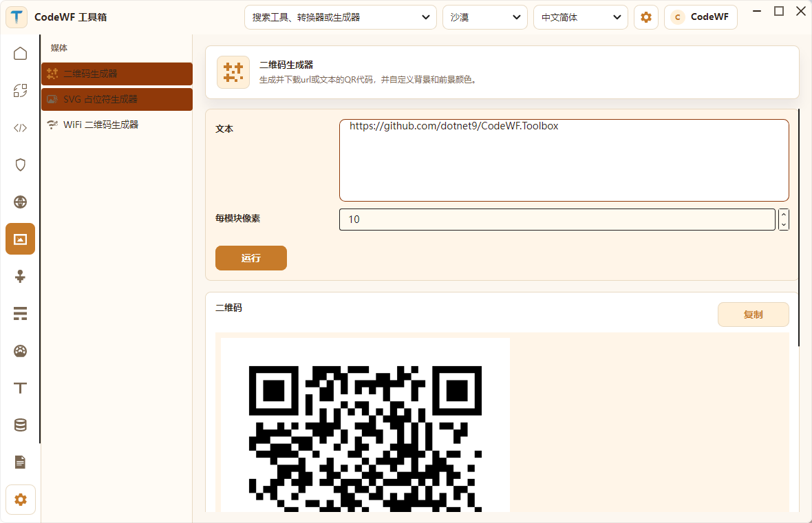
Task: Open the document category in sidebar
Action: coord(20,462)
